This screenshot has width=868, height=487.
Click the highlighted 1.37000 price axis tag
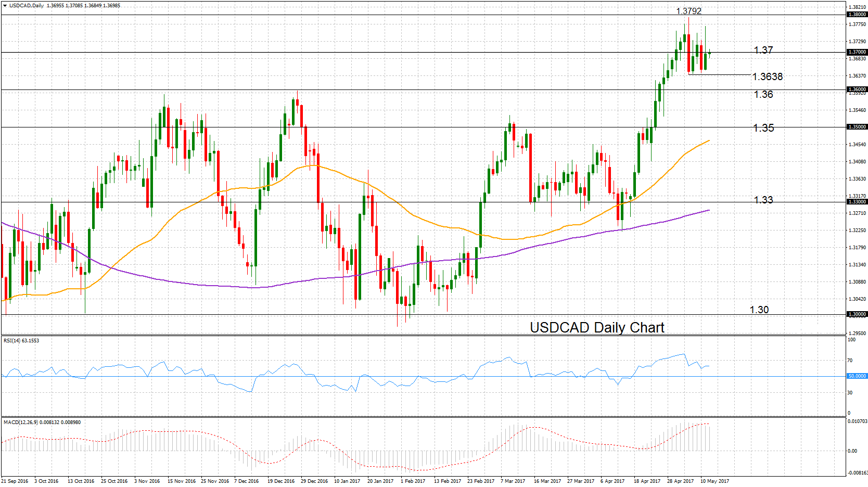[857, 52]
